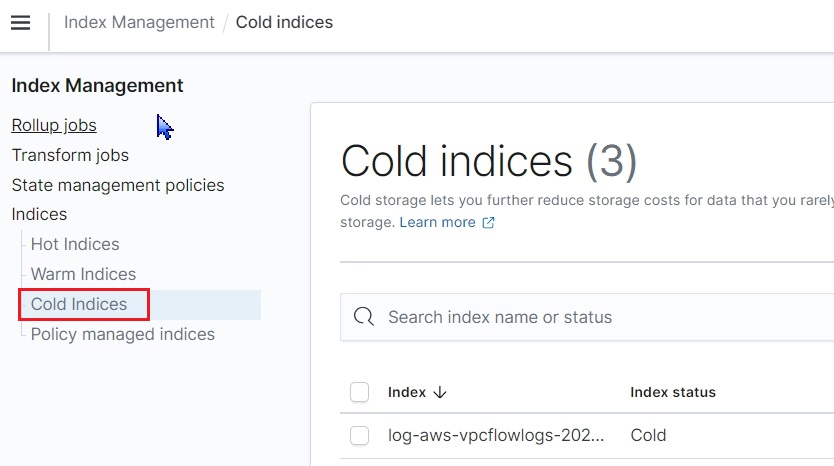Screen dimensions: 834x466
Task: Click the Learn more link
Action: coord(437,223)
